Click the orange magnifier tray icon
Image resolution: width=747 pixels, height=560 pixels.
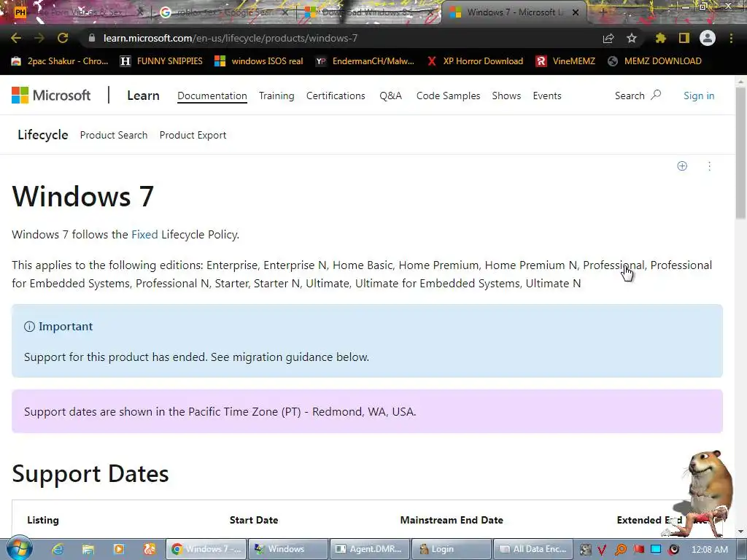[620, 550]
